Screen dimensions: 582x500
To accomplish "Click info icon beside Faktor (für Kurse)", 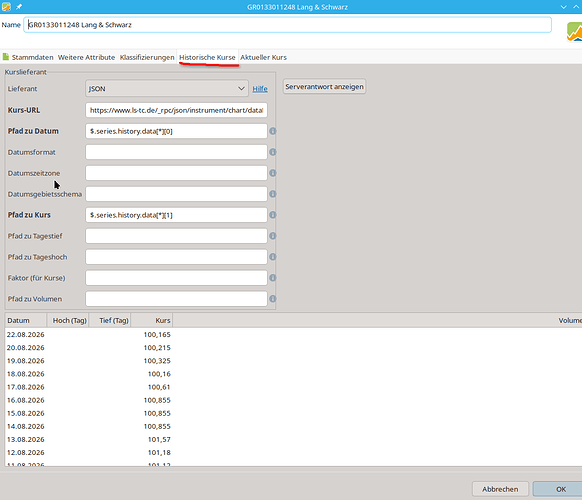I will [272, 278].
